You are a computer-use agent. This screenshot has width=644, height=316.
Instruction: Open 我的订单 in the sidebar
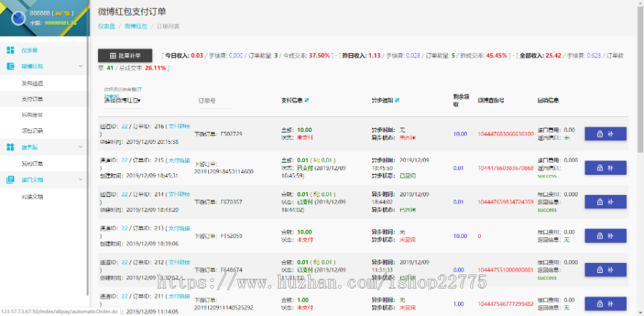point(32,164)
